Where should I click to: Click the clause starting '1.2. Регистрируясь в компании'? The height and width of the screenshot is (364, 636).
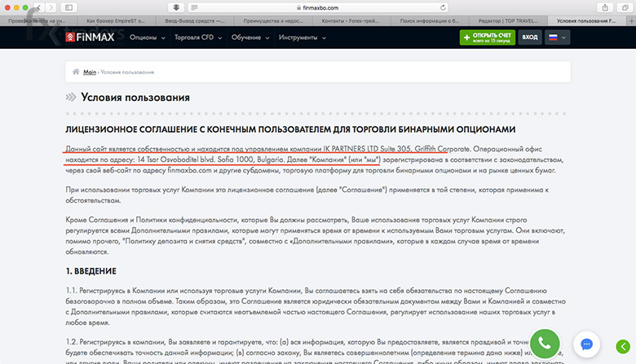[x=316, y=352]
